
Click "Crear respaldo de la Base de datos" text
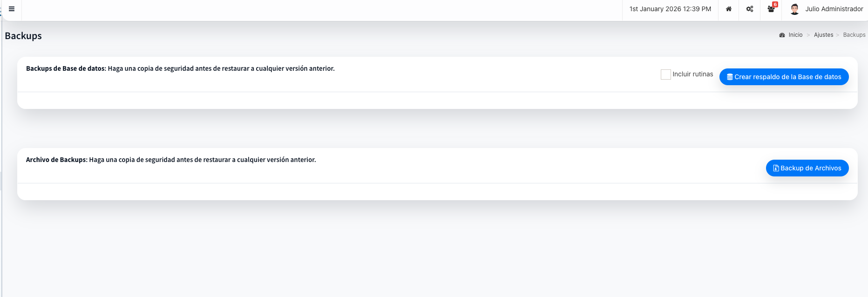788,77
